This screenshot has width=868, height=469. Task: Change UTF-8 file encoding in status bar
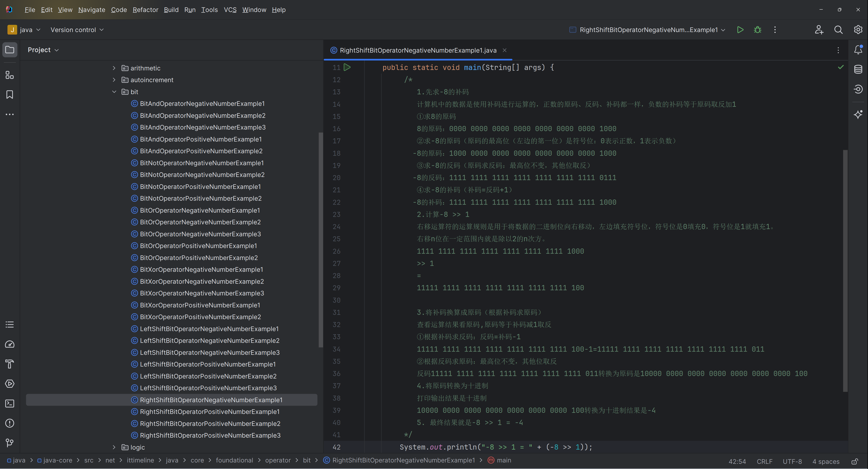(x=792, y=461)
